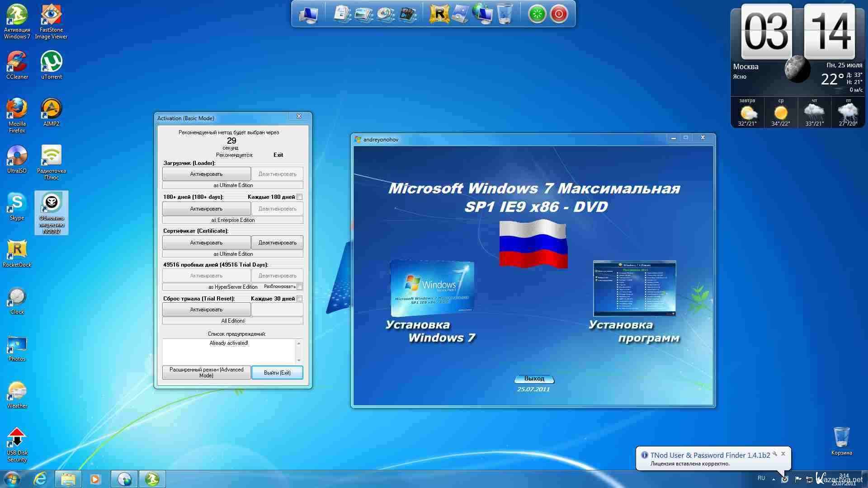The image size is (868, 488).
Task: Click the red shutdown icon in RocketDock
Action: 559,14
